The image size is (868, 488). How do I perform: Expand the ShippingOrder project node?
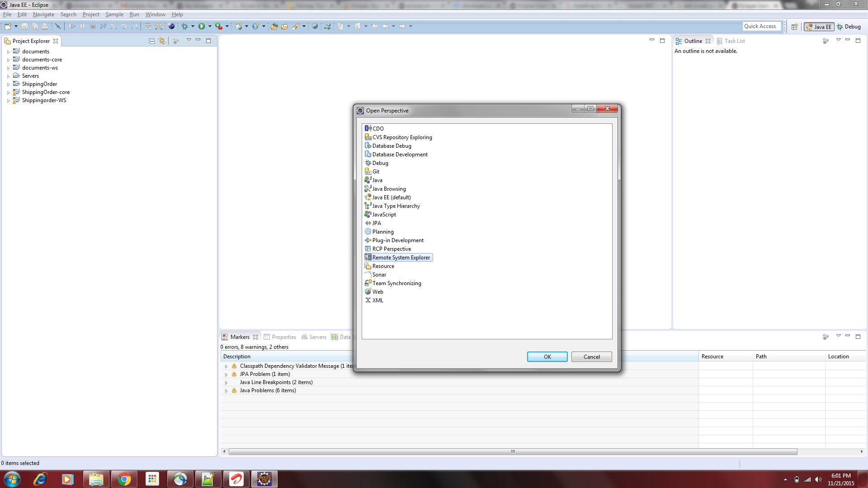[8, 84]
